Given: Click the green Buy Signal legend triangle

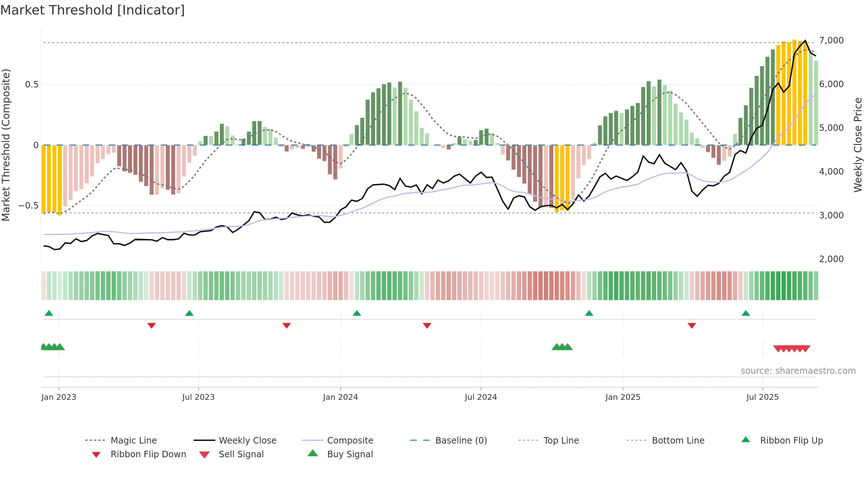Looking at the screenshot, I should (313, 453).
